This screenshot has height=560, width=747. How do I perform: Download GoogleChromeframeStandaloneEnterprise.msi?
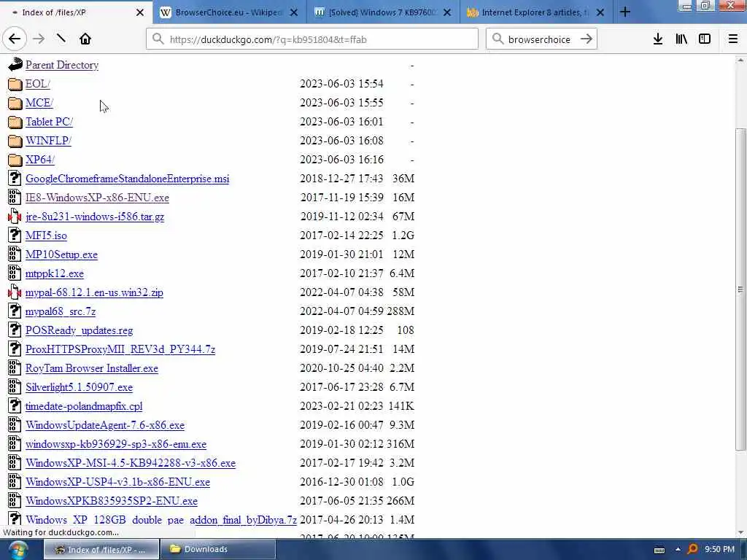pyautogui.click(x=127, y=179)
